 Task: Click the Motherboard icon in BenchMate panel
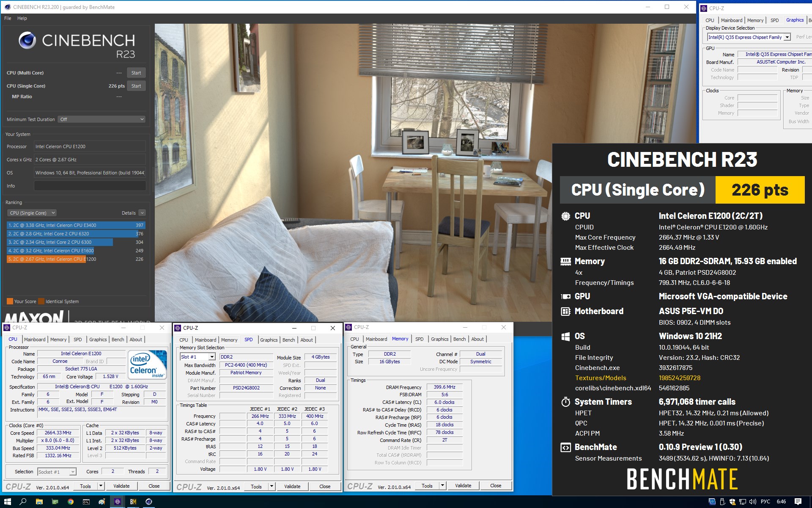[565, 311]
